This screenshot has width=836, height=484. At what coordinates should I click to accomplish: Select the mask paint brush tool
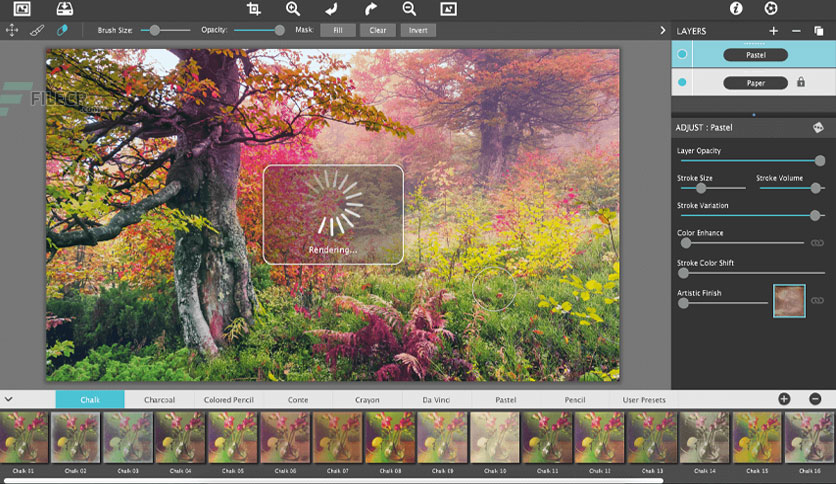(37, 30)
